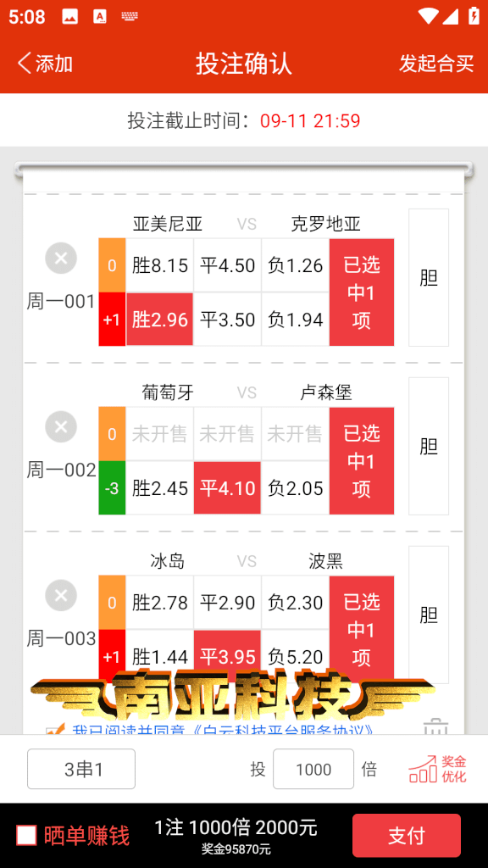This screenshot has width=488, height=868.
Task: Tap the back arrow labeled 添加
Action: pos(45,64)
